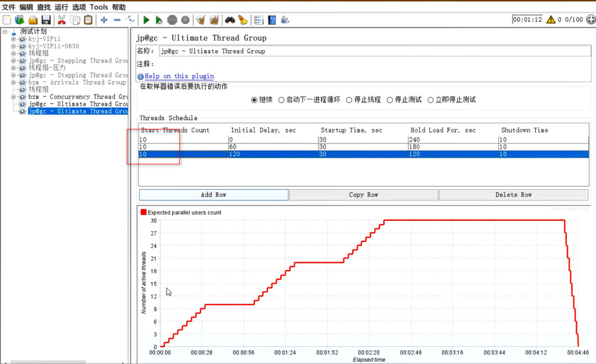This screenshot has width=596, height=364.
Task: Save the test plan with floppy icon
Action: [46, 20]
